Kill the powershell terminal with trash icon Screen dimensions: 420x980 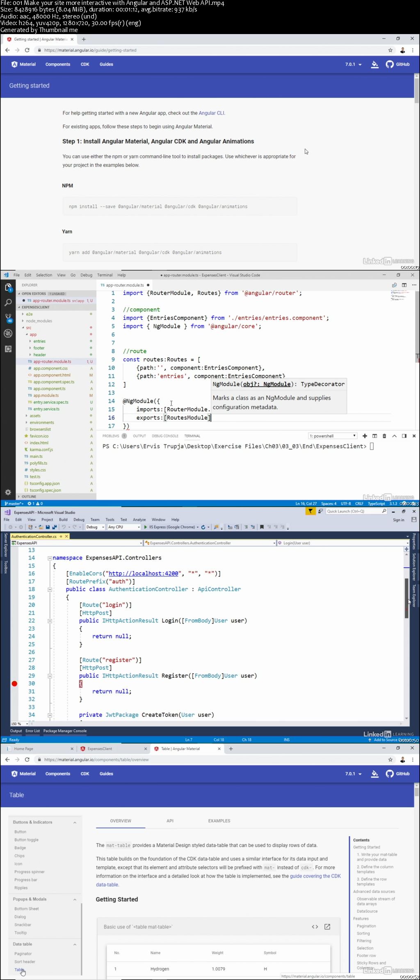pyautogui.click(x=384, y=436)
